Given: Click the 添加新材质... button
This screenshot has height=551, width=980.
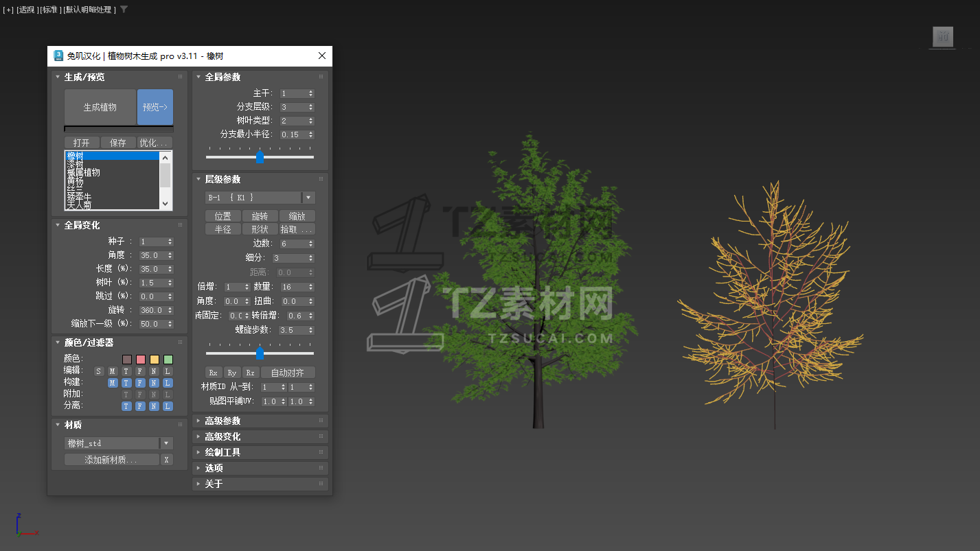Looking at the screenshot, I should [x=112, y=460].
